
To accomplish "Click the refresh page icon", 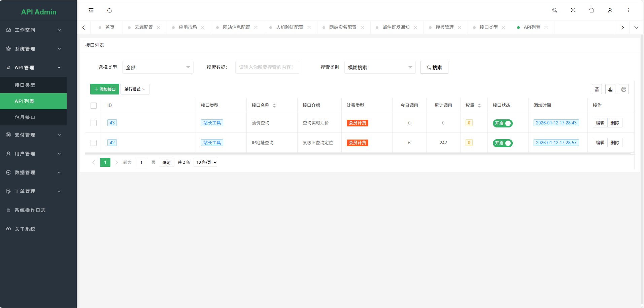I will 109,10.
